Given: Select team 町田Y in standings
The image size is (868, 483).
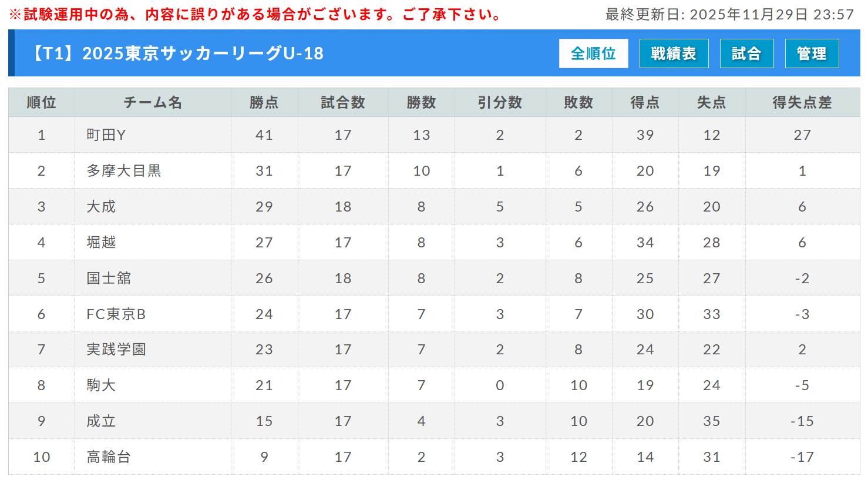Looking at the screenshot, I should (x=106, y=135).
